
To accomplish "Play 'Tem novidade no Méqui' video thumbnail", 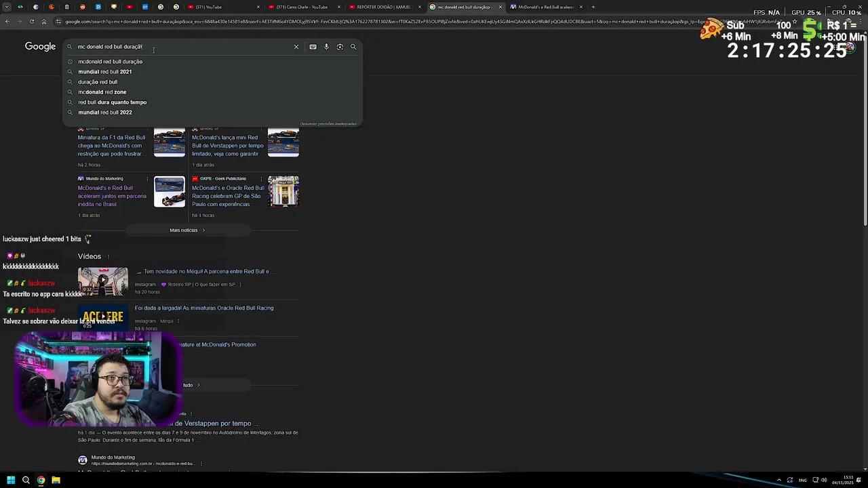I will 102,281.
